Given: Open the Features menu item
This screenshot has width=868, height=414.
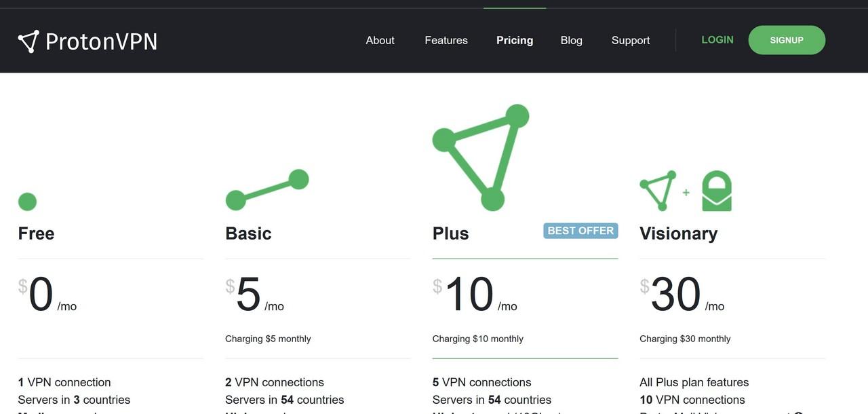Looking at the screenshot, I should point(446,40).
